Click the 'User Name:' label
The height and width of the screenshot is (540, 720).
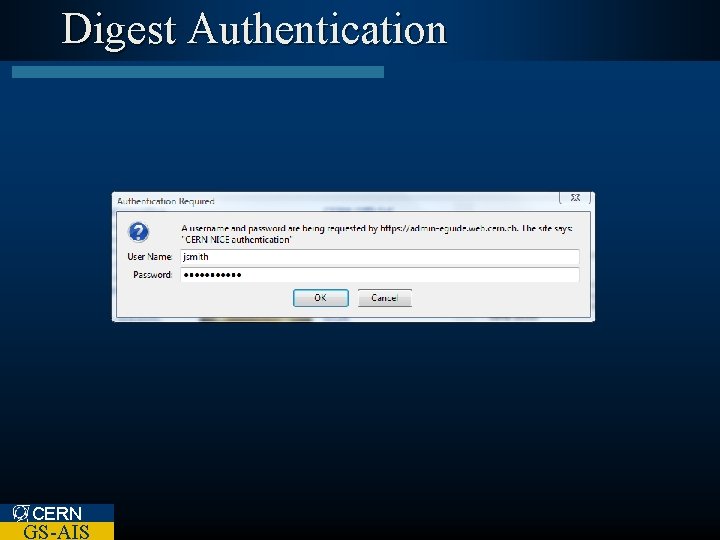click(150, 257)
